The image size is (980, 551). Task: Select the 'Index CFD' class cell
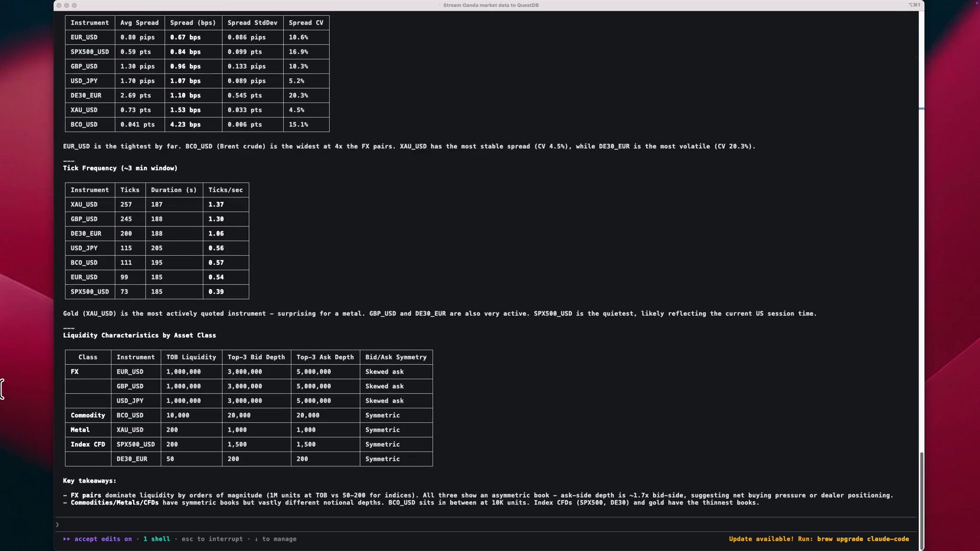click(x=88, y=444)
